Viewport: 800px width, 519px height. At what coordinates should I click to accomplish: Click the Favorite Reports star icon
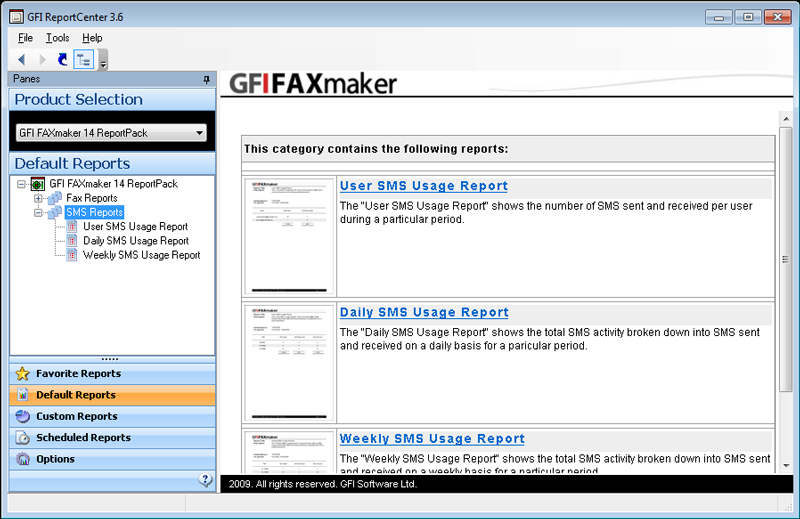[x=22, y=374]
